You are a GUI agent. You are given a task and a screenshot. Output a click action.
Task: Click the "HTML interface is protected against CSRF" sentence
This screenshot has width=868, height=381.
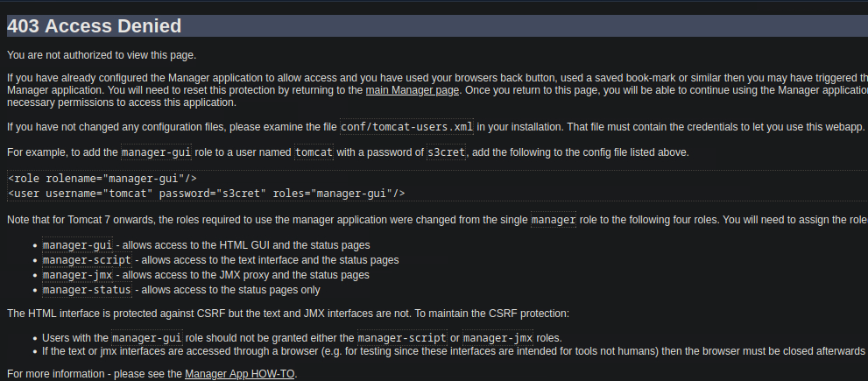click(x=287, y=313)
